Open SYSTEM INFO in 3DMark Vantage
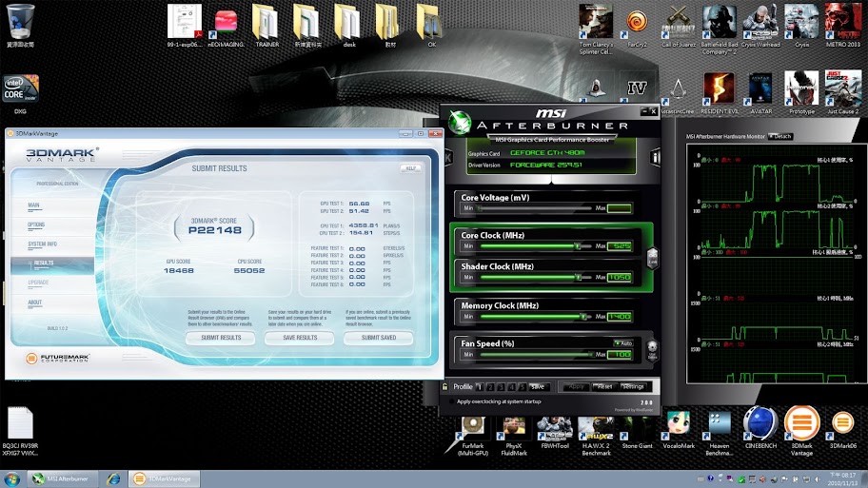 (x=43, y=244)
